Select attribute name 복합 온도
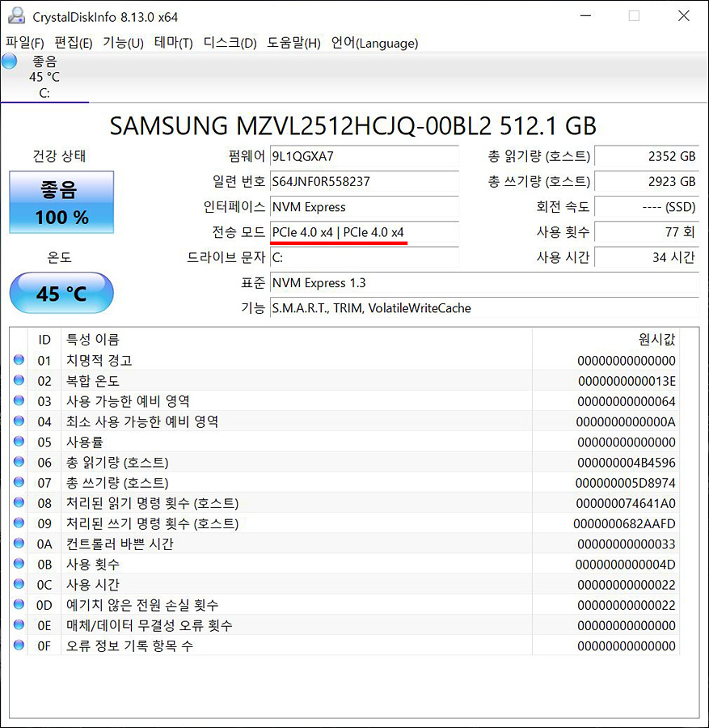 [x=93, y=381]
